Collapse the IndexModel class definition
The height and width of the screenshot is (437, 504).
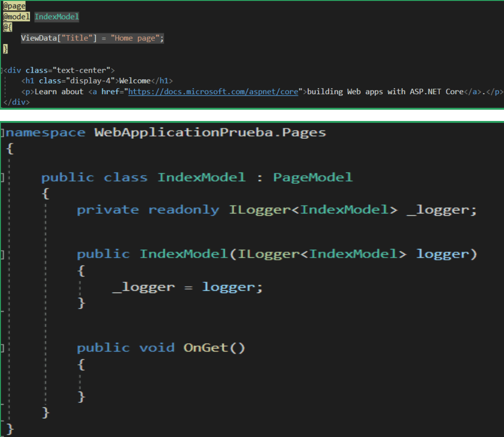click(3, 178)
